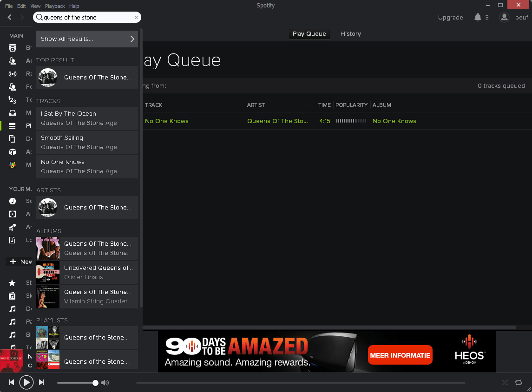Open the Browse icon in the sidebar

point(13,48)
